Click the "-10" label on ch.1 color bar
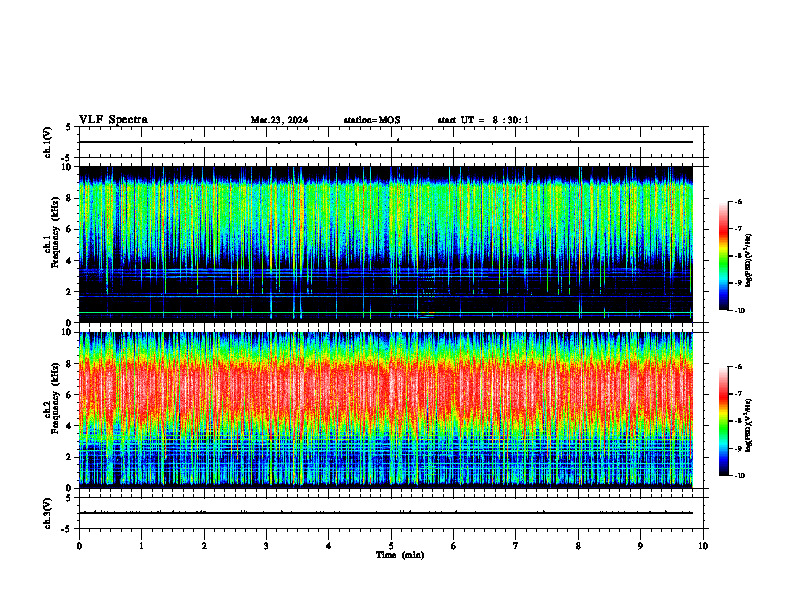The width and height of the screenshot is (792, 612). pyautogui.click(x=739, y=311)
